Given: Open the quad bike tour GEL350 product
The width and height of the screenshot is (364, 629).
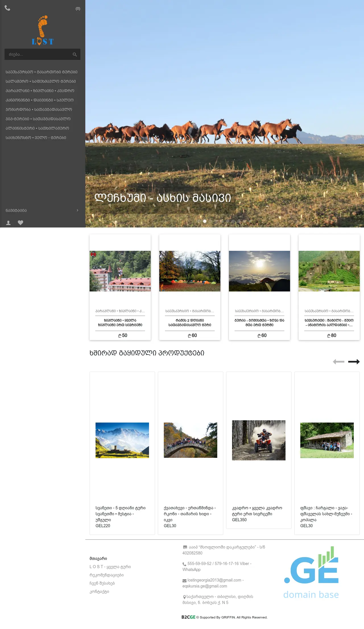Looking at the screenshot, I should (258, 440).
